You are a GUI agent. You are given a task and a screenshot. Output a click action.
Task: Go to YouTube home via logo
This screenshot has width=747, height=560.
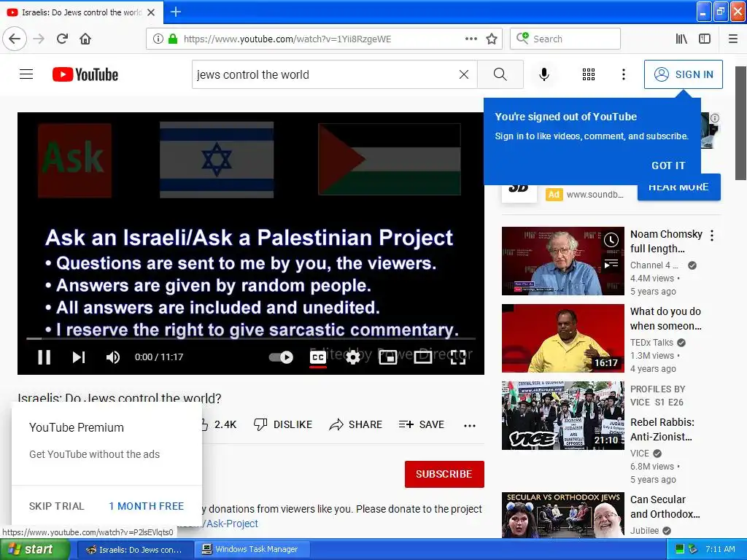tap(85, 74)
